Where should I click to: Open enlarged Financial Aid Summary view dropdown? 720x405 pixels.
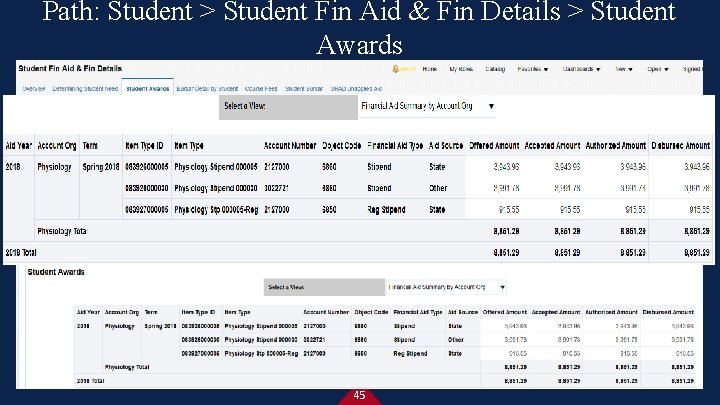pyautogui.click(x=427, y=106)
